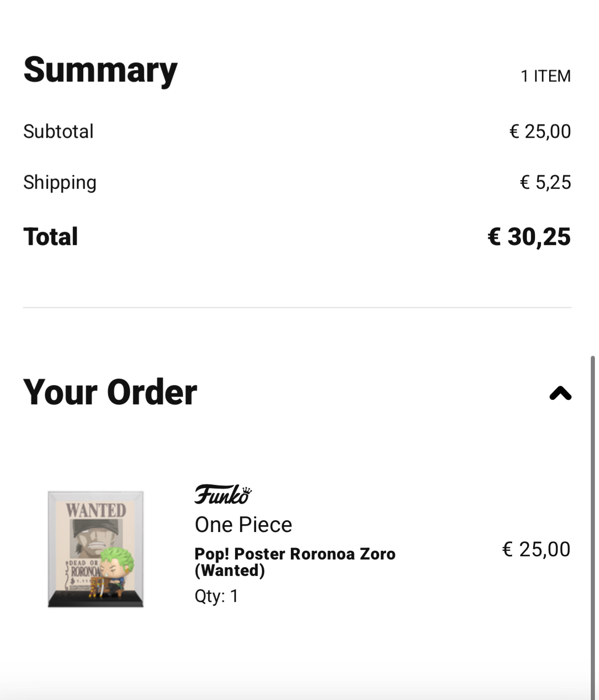Click the Pop! Poster Roronoa Zoro title

(294, 562)
